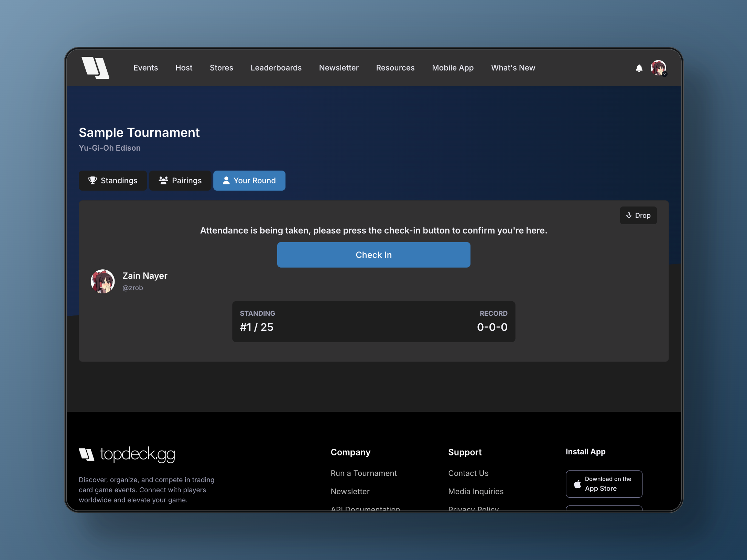Click the trophy icon on Standings
The height and width of the screenshot is (560, 747).
pos(93,180)
